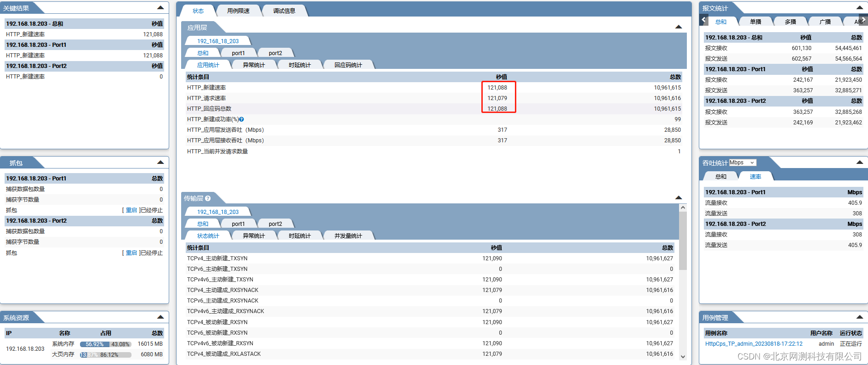Screen dimensions: 868x365
Task: Select 总和 tab in 吞吐统计
Action: pos(721,177)
